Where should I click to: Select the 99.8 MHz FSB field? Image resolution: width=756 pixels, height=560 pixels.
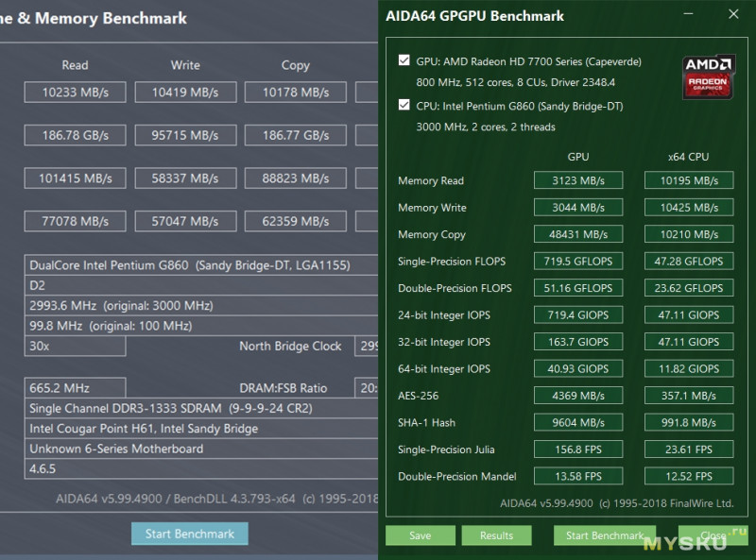201,326
